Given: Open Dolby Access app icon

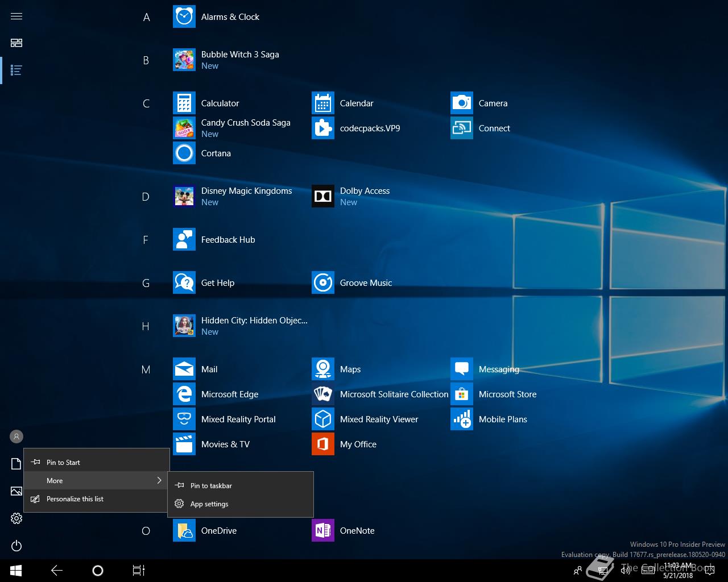Looking at the screenshot, I should (323, 196).
